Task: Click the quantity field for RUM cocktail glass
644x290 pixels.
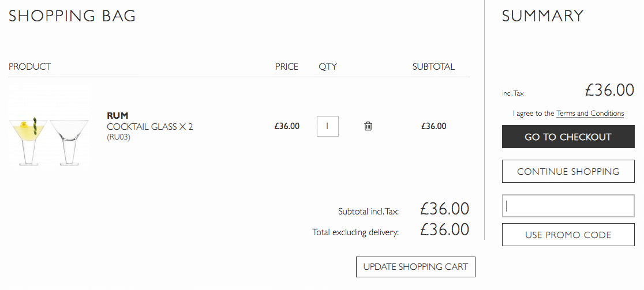Action: 328,126
